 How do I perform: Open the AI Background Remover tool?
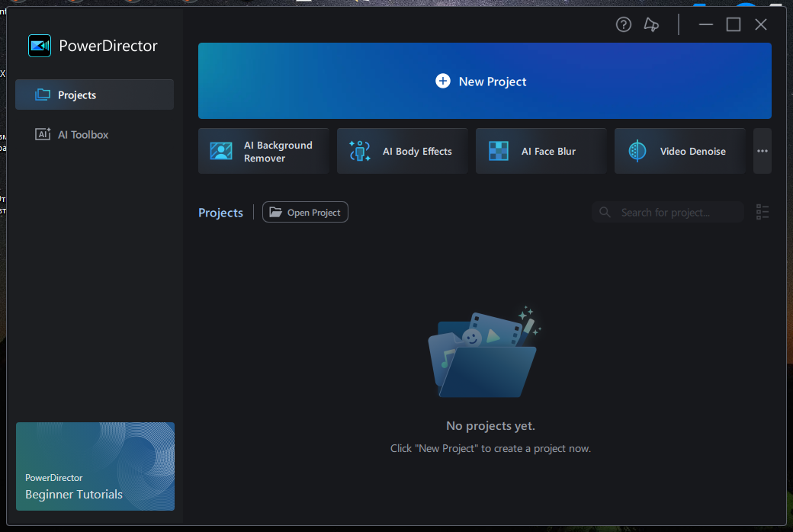[263, 151]
